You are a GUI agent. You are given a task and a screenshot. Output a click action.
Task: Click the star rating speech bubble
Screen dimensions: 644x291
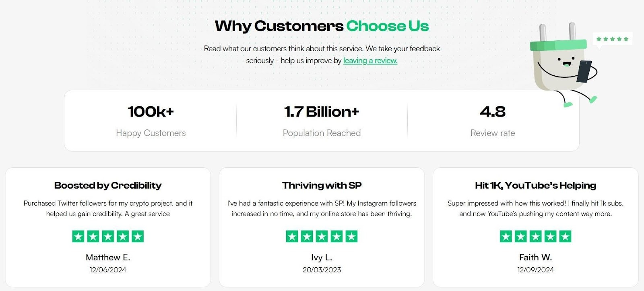tap(612, 39)
